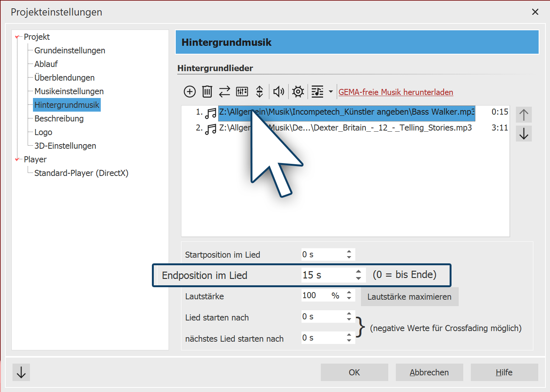Viewport: 550px width, 392px height.
Task: Open the Überblendungen settings page
Action: (x=64, y=78)
